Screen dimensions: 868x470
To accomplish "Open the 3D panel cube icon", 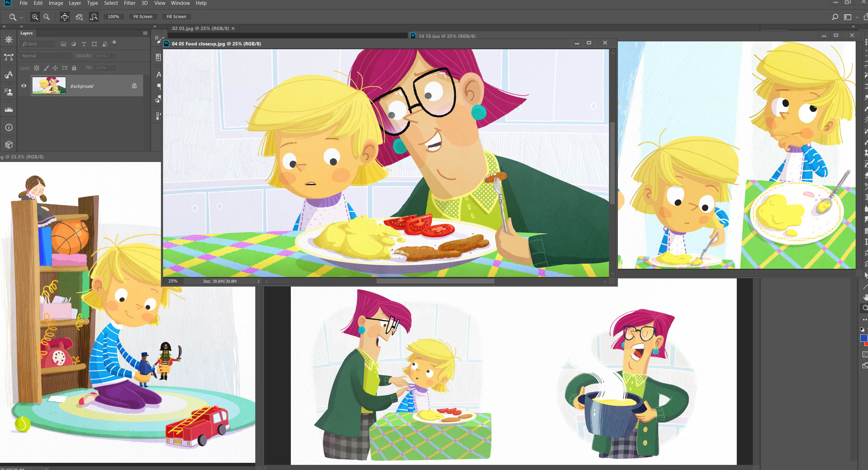I will [9, 144].
